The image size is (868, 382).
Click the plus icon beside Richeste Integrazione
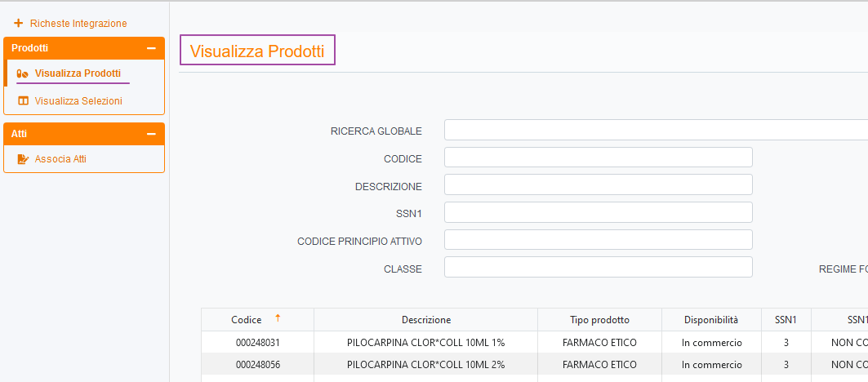[18, 24]
